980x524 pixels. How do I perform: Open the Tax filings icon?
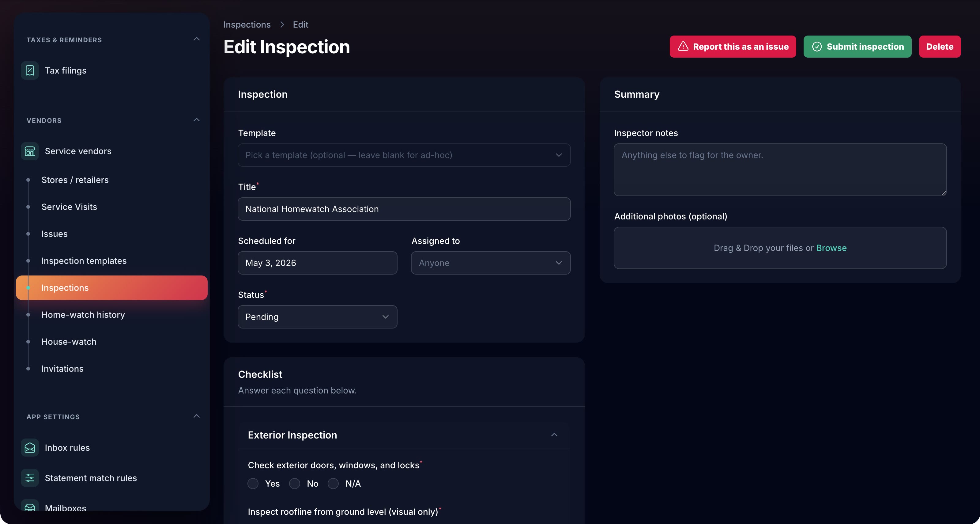tap(30, 70)
